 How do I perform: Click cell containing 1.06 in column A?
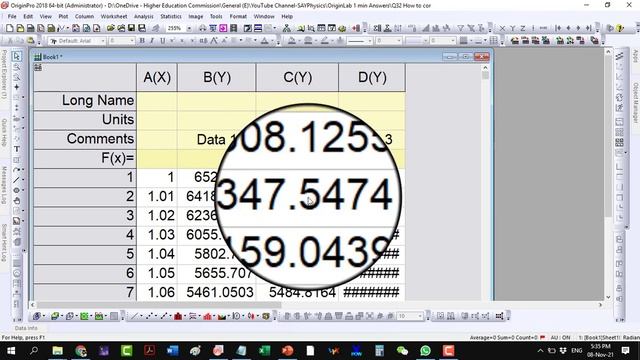point(157,292)
